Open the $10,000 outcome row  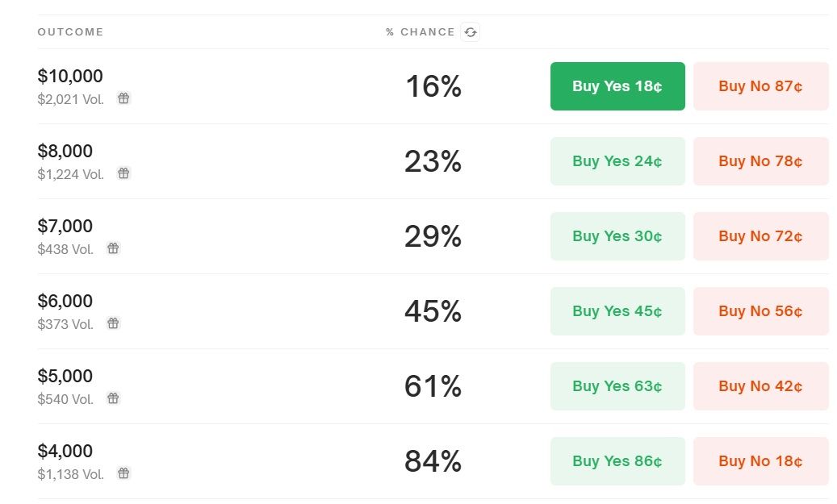coord(70,77)
